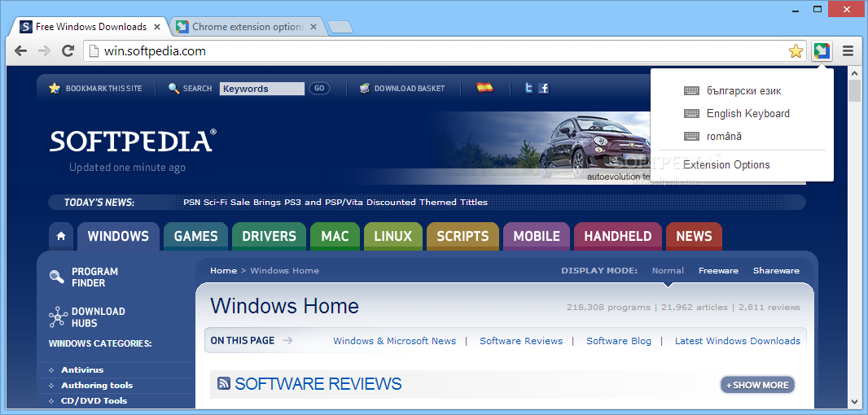Reload the page with the refresh icon
The height and width of the screenshot is (415, 868).
coord(68,51)
